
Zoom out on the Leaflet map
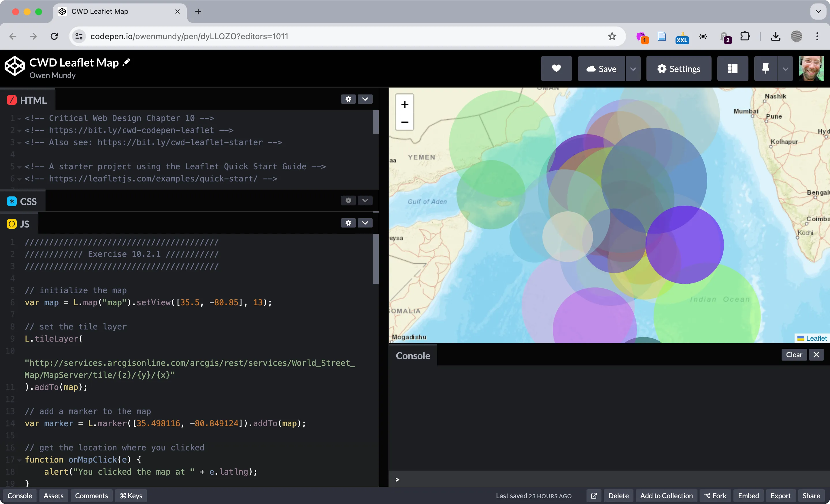(x=404, y=122)
